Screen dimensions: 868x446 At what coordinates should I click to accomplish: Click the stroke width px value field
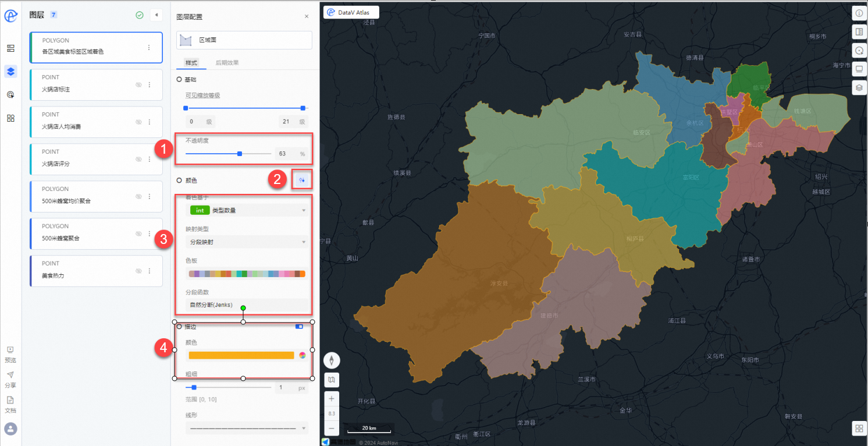pyautogui.click(x=291, y=387)
